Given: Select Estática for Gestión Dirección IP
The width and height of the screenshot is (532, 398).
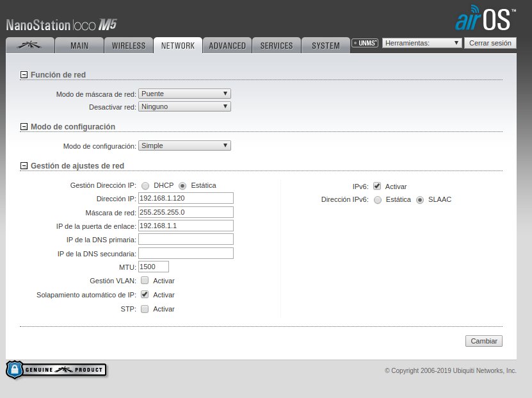Looking at the screenshot, I should tap(182, 186).
